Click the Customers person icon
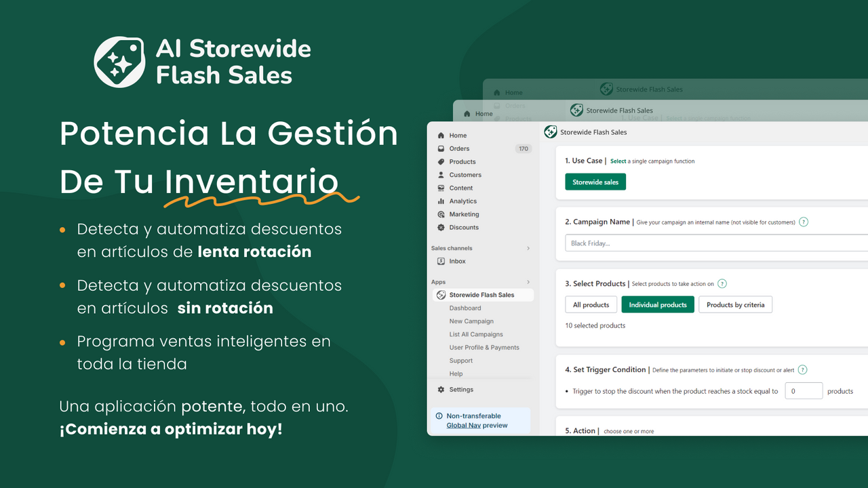868x488 pixels. click(x=441, y=175)
